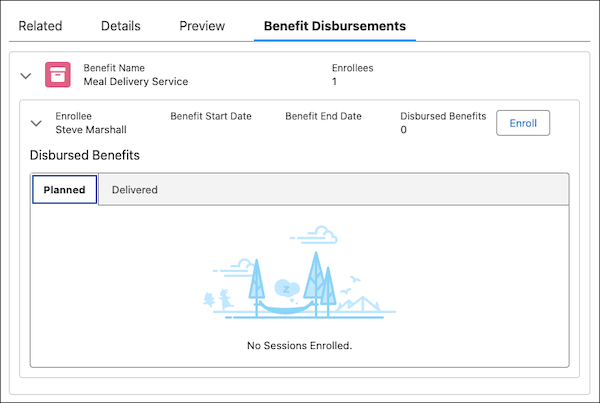Click the Enrollees count value
Image resolution: width=600 pixels, height=403 pixels.
pyautogui.click(x=334, y=82)
